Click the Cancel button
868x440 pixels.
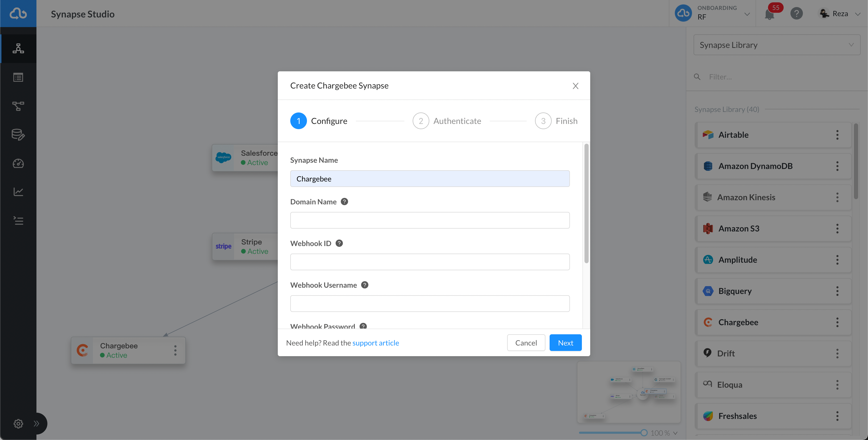click(x=526, y=343)
